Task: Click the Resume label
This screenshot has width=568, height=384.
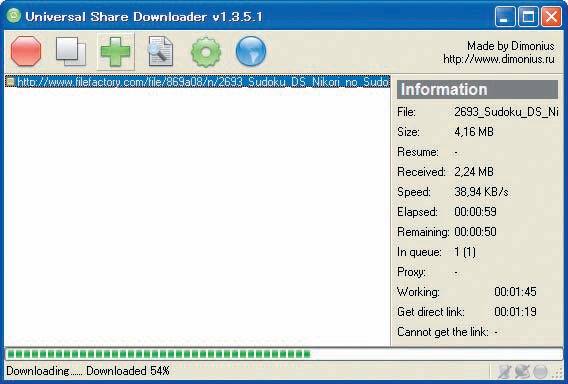Action: coord(418,152)
